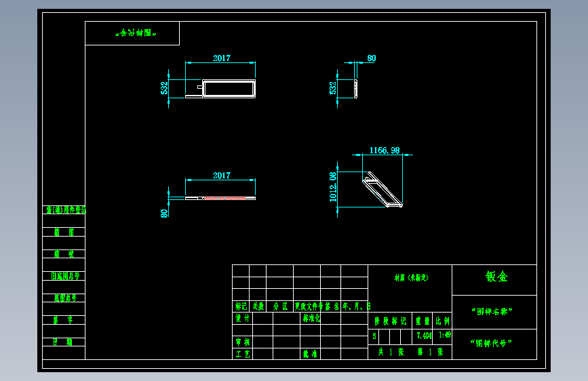
Task: Click the 532 dimension beside the top-right side view
Action: (x=333, y=88)
